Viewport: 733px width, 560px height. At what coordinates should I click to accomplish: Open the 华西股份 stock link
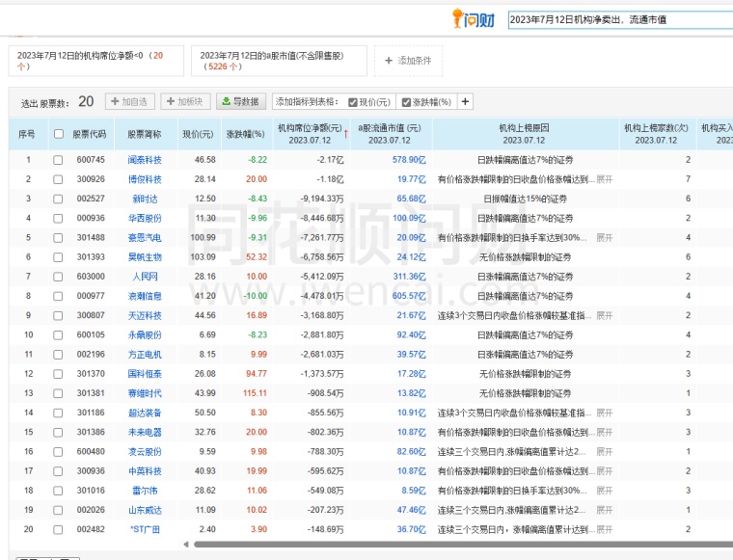(145, 219)
